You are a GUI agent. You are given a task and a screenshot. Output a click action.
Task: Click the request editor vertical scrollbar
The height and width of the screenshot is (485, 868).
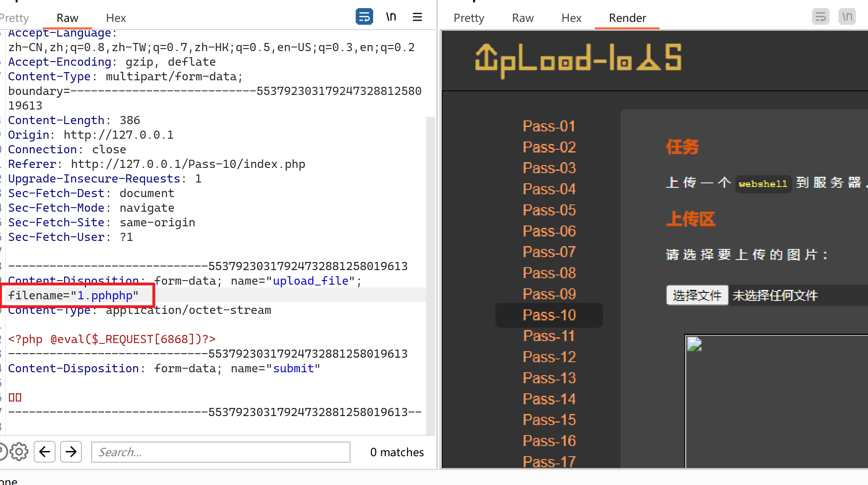click(x=430, y=276)
